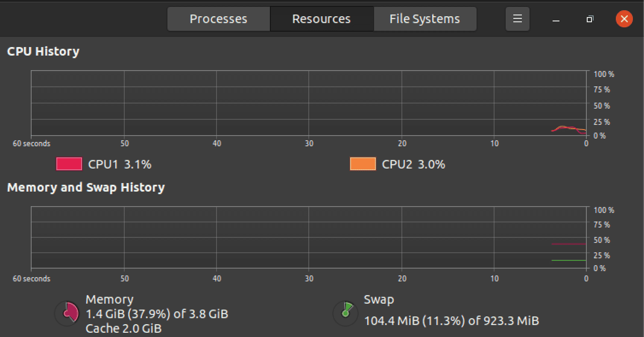Switch to the Processes tab
Viewport: 644px width, 337px height.
(x=218, y=19)
